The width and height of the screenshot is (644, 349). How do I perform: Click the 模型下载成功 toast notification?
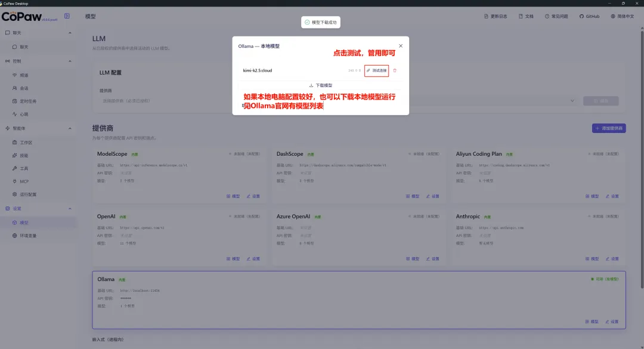click(321, 22)
